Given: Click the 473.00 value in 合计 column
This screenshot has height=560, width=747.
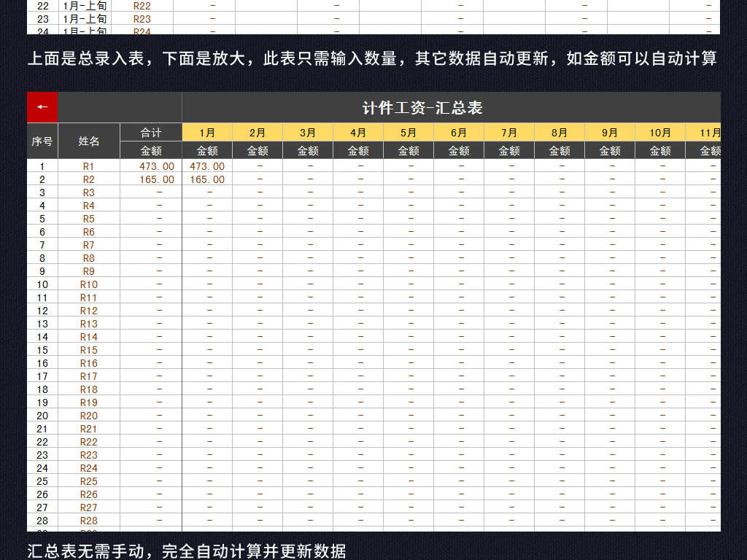Looking at the screenshot, I should tap(157, 166).
